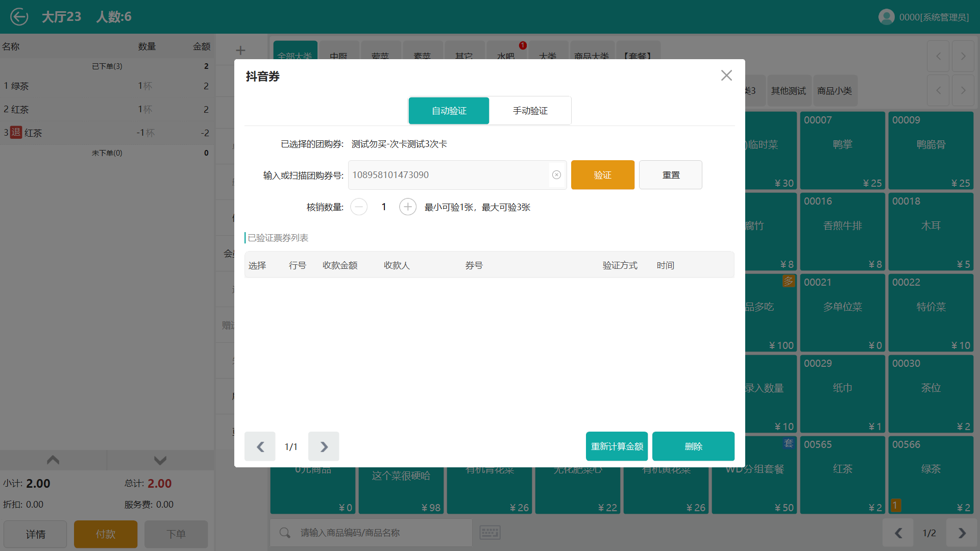Viewport: 980px width, 551px height.
Task: Select the refunded 红茶 order row
Action: point(107,133)
